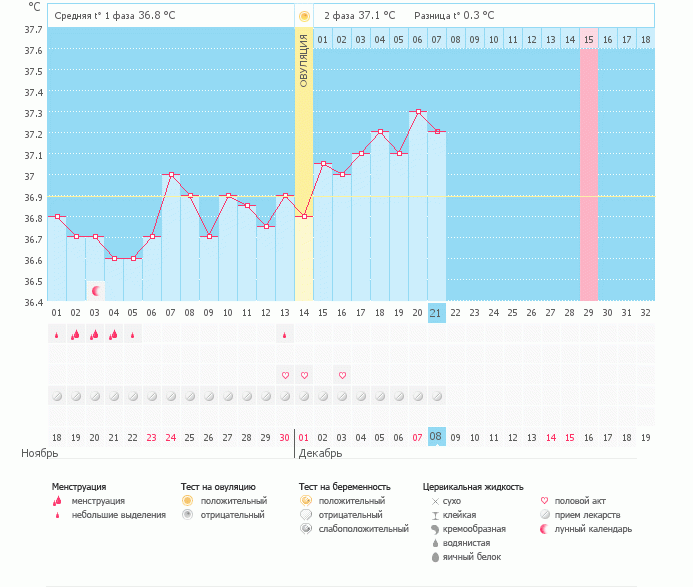The width and height of the screenshot is (693, 587).
Task: Click the heart icon on November 30
Action: coord(285,375)
